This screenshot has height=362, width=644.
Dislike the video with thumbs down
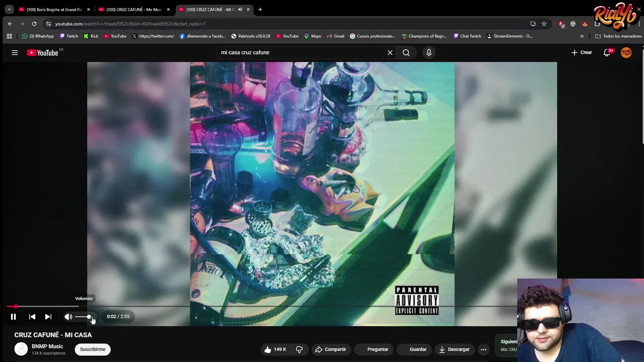299,349
